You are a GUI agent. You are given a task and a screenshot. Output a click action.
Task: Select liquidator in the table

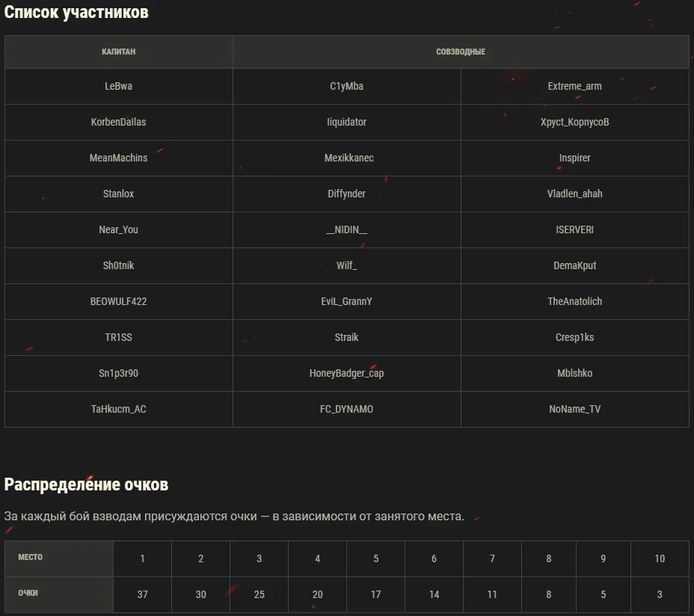346,122
